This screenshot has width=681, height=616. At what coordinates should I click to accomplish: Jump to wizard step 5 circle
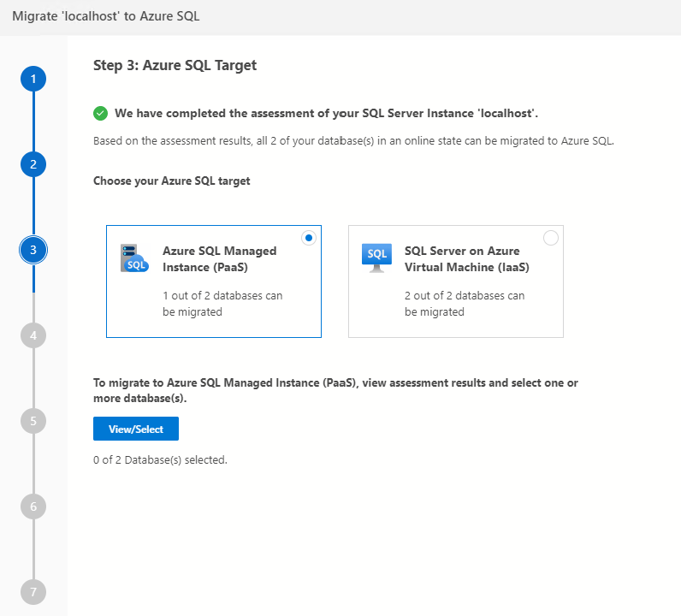(x=33, y=421)
